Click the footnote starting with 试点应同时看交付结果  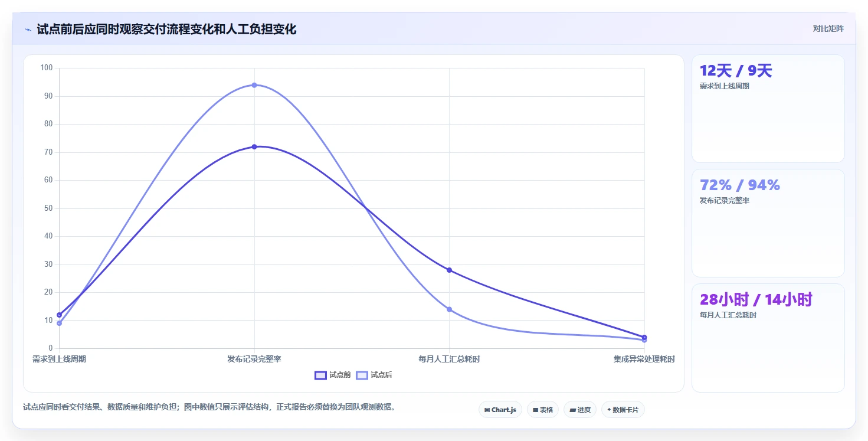point(209,407)
